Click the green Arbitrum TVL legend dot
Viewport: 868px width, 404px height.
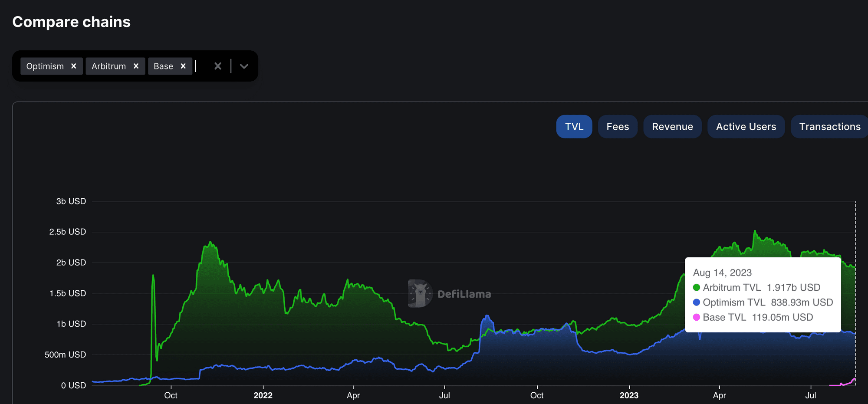point(697,288)
